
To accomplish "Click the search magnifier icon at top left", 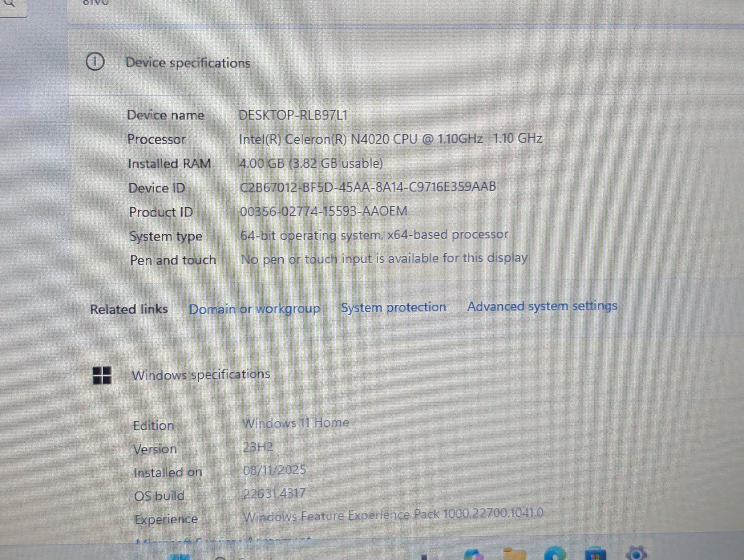I will point(9,3).
